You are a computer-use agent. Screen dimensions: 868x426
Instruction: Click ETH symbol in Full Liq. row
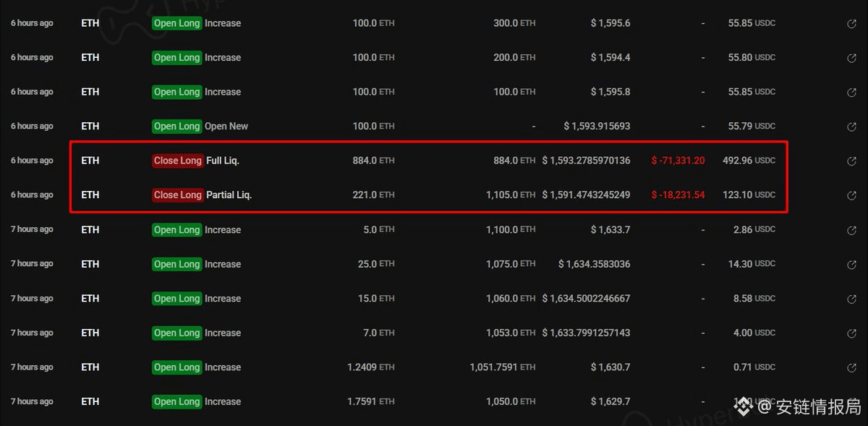tap(90, 161)
